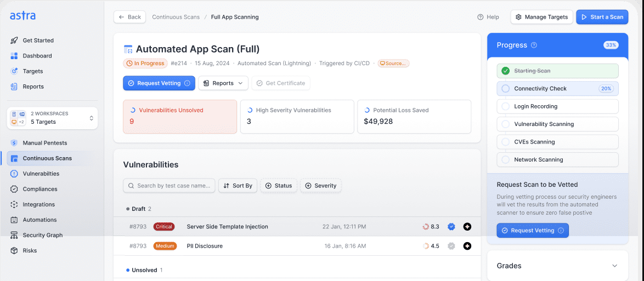Click the Compliances badge icon
Image resolution: width=644 pixels, height=281 pixels.
tap(14, 189)
